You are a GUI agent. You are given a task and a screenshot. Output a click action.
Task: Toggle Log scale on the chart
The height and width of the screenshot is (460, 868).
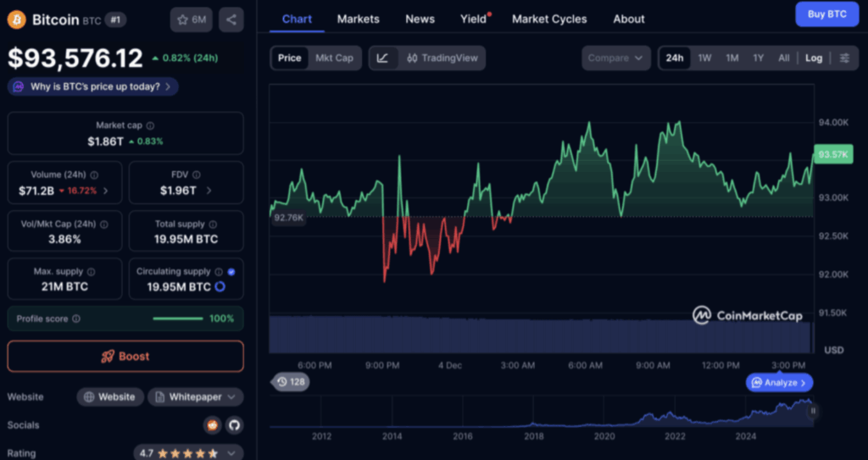click(x=814, y=58)
